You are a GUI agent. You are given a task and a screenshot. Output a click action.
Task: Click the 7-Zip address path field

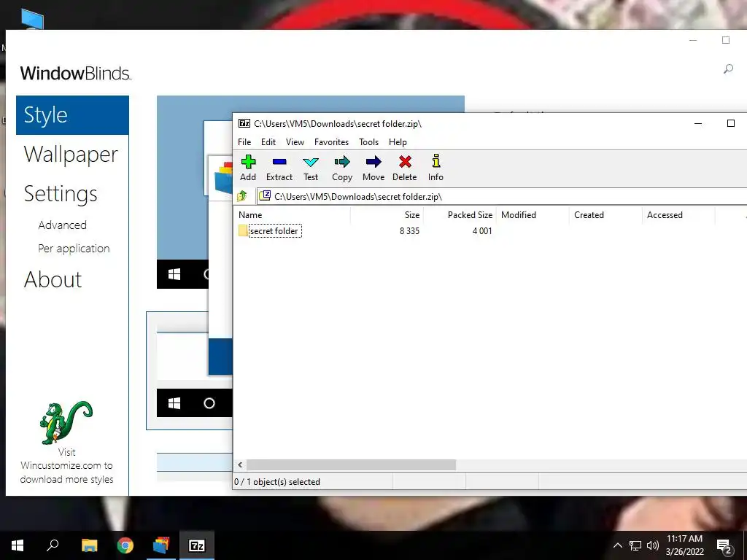(501, 196)
